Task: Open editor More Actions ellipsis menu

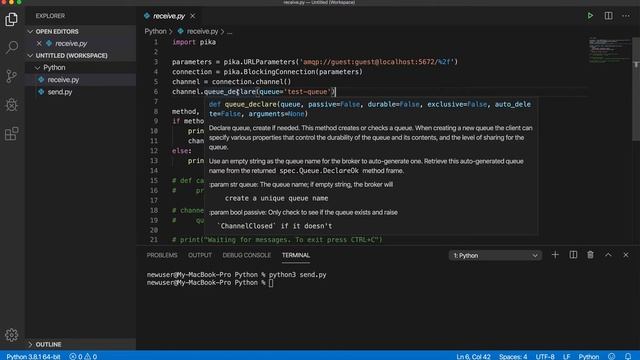Action: click(626, 16)
